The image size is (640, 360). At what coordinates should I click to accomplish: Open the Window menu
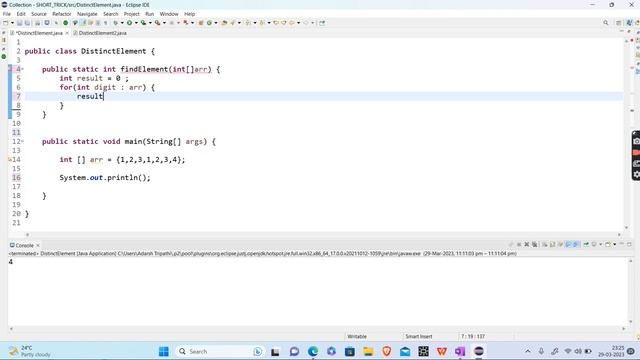coord(169,14)
